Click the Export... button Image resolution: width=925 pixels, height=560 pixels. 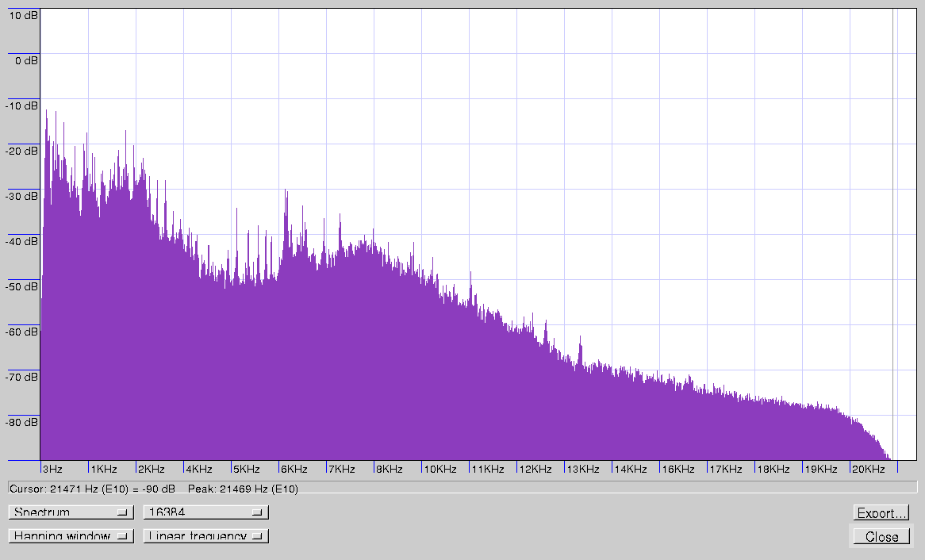pos(881,512)
